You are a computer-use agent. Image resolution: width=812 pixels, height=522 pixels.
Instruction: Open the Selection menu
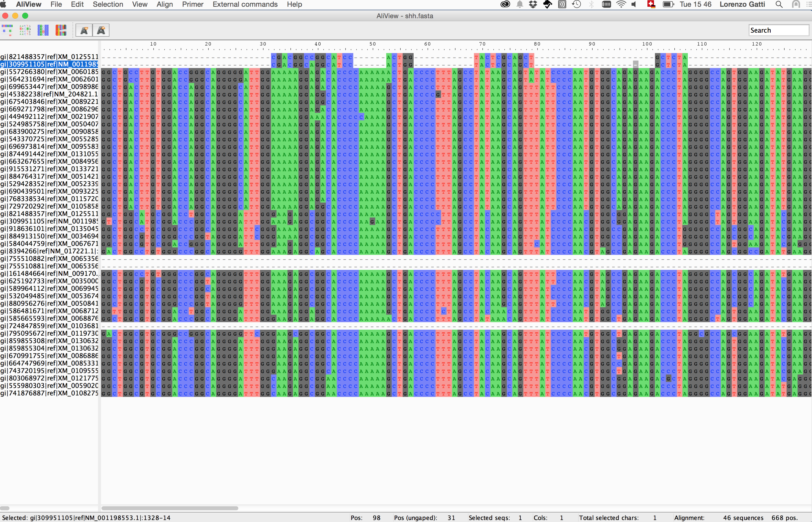[x=108, y=4]
